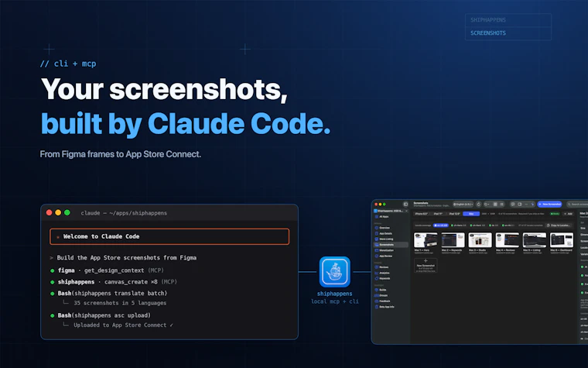Image resolution: width=588 pixels, height=368 pixels.
Task: Toggle the sidebar icon in the app window toolbar
Action: (405, 205)
